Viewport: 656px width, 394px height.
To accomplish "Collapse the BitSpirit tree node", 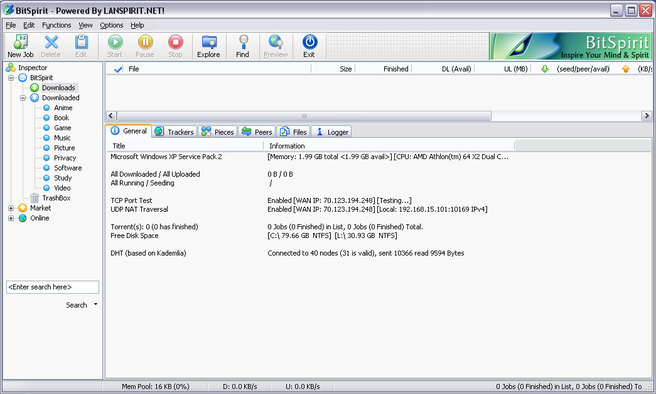I will 11,78.
